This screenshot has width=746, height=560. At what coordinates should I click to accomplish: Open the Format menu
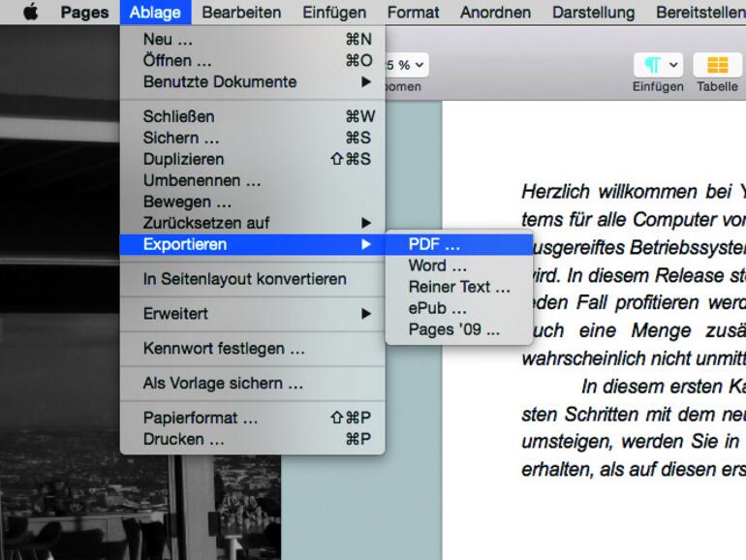[x=413, y=13]
